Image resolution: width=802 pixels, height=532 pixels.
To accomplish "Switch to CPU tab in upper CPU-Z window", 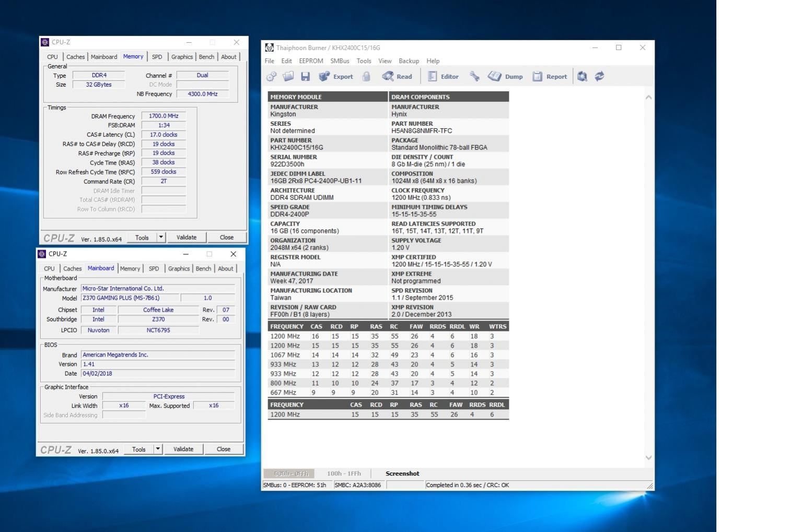I will coord(53,57).
